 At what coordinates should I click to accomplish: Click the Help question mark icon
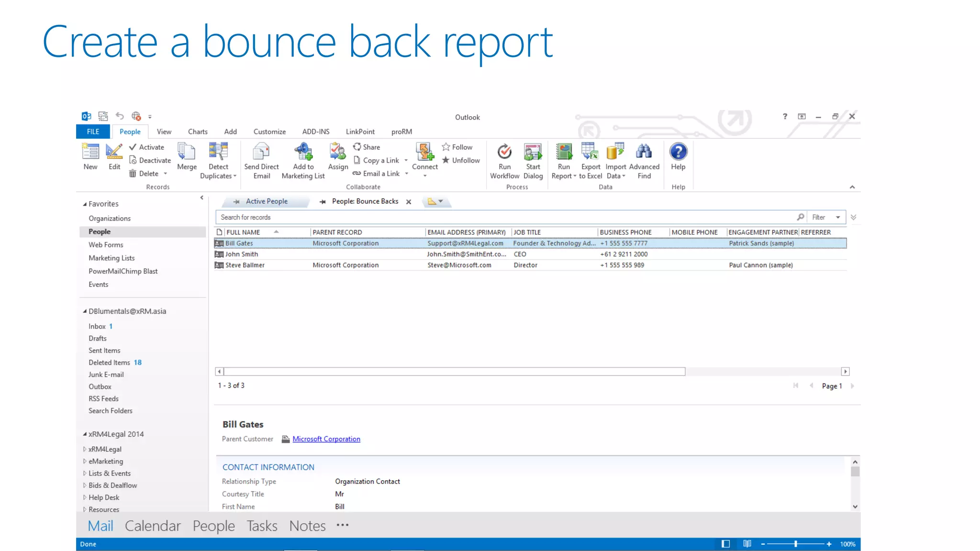pyautogui.click(x=678, y=151)
